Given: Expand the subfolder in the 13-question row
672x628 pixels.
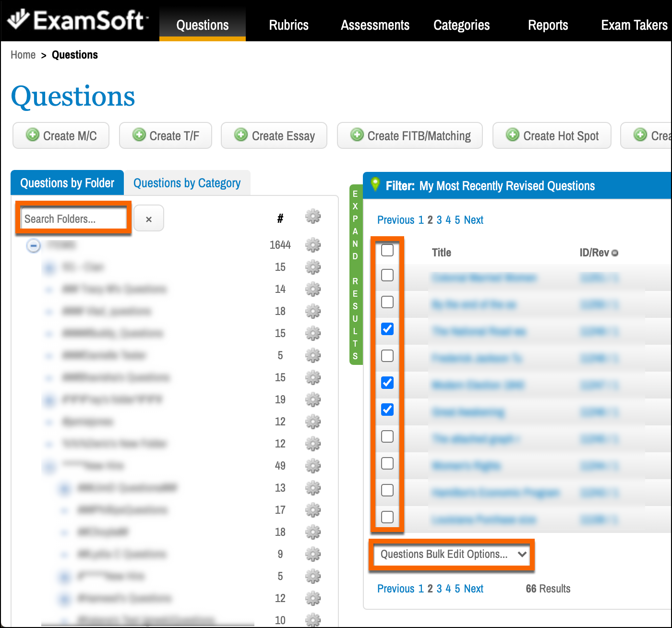Looking at the screenshot, I should pyautogui.click(x=64, y=488).
